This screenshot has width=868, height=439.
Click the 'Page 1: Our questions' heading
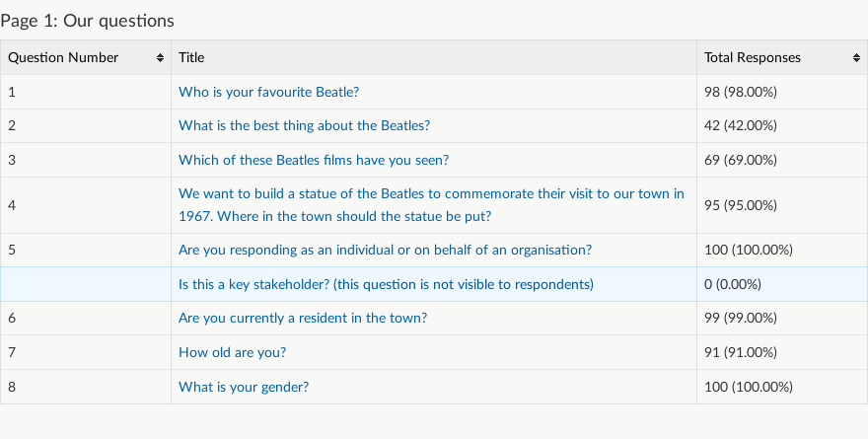point(88,21)
